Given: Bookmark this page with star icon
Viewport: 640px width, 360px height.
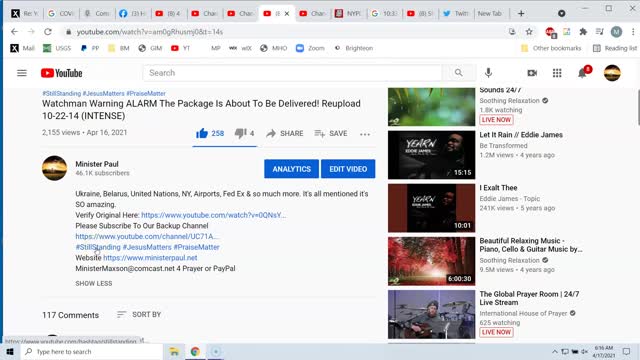Looking at the screenshot, I should (529, 31).
